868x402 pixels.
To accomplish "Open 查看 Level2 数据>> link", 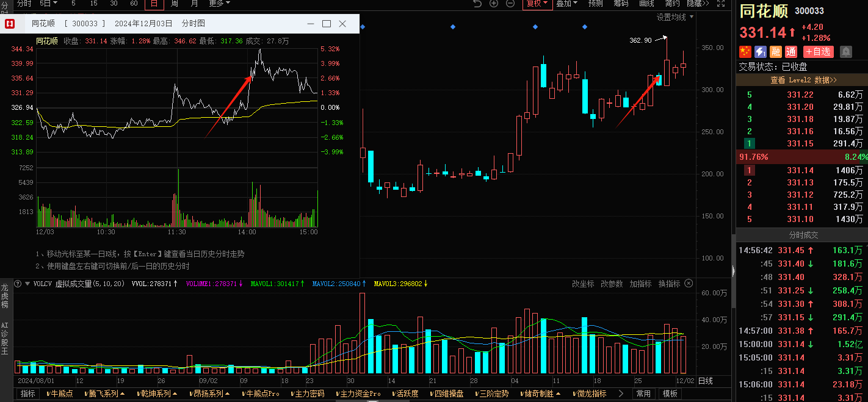I will point(803,80).
